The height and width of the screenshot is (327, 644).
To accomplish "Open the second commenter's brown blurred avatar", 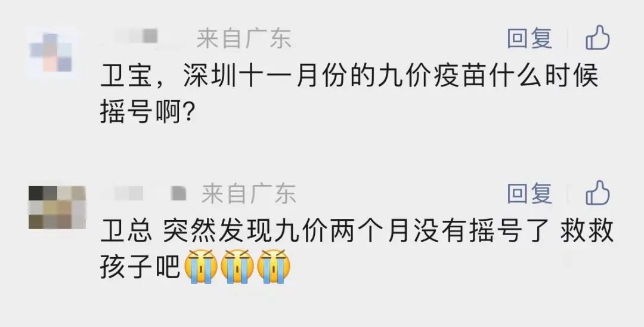I will (57, 208).
